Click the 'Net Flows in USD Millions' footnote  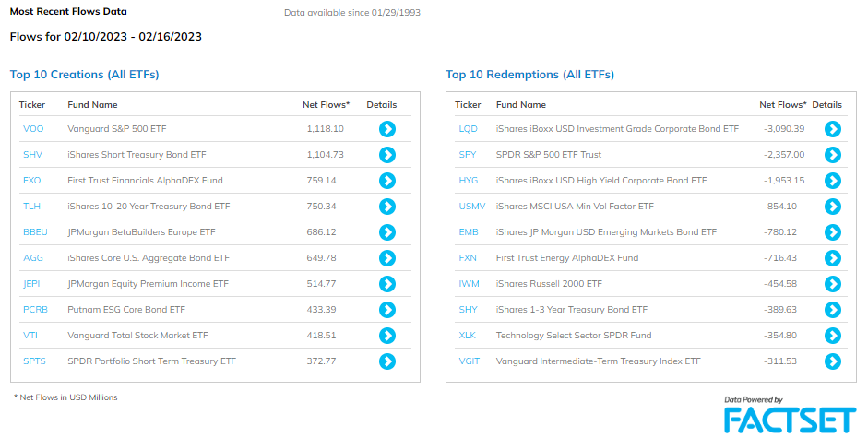(65, 397)
